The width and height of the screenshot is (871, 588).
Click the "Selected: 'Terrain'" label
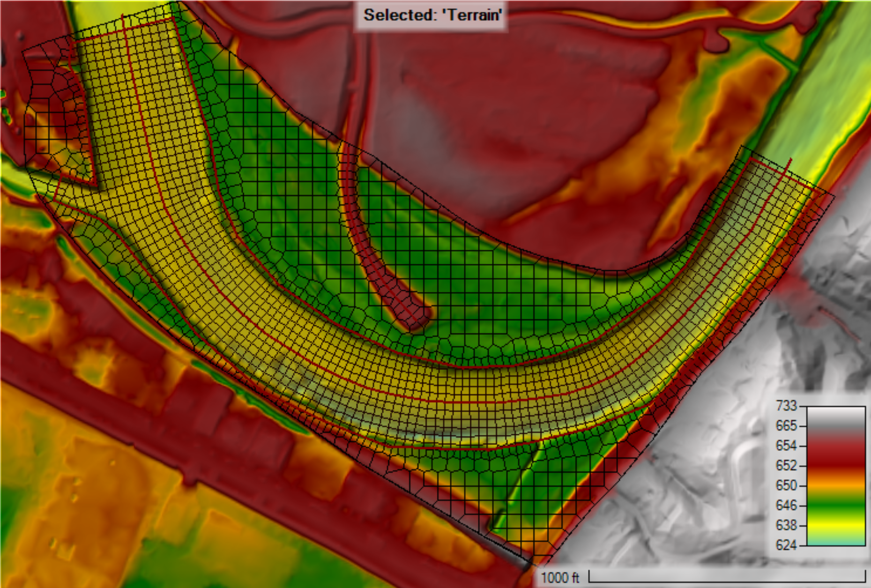(x=432, y=15)
